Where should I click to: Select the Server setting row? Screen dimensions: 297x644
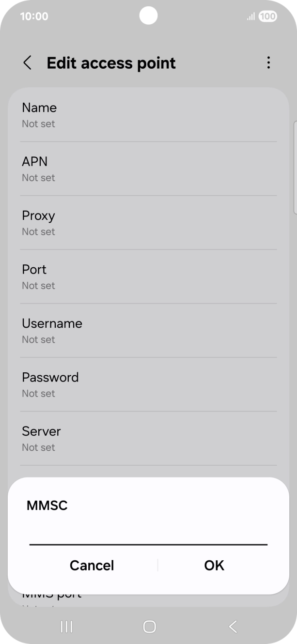[148, 438]
